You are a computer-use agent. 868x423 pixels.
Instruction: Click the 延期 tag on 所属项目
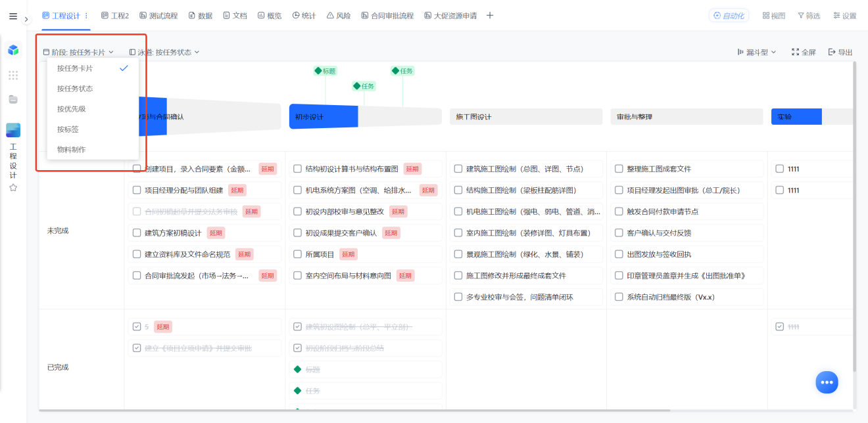349,254
